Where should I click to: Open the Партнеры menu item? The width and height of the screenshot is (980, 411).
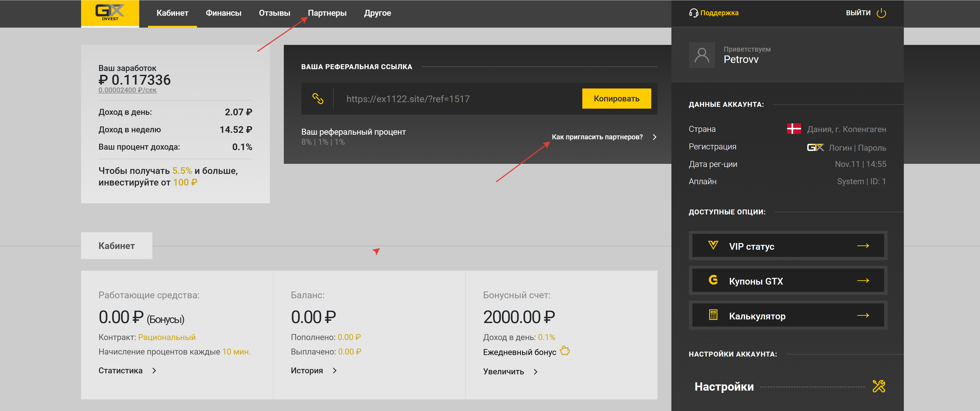327,13
